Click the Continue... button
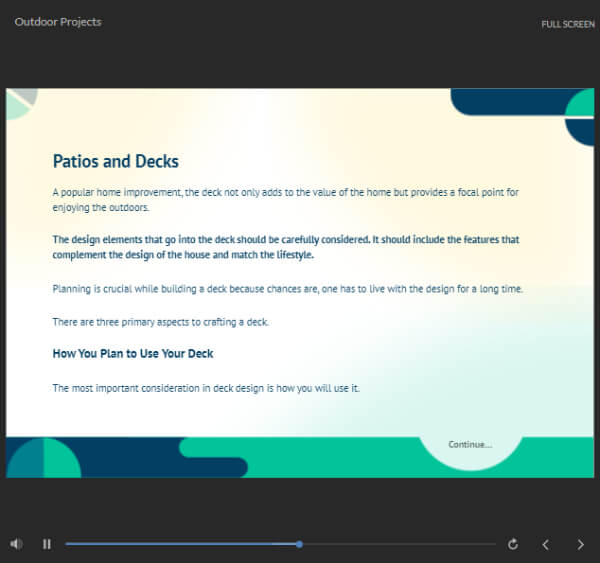This screenshot has width=600, height=563. click(469, 444)
